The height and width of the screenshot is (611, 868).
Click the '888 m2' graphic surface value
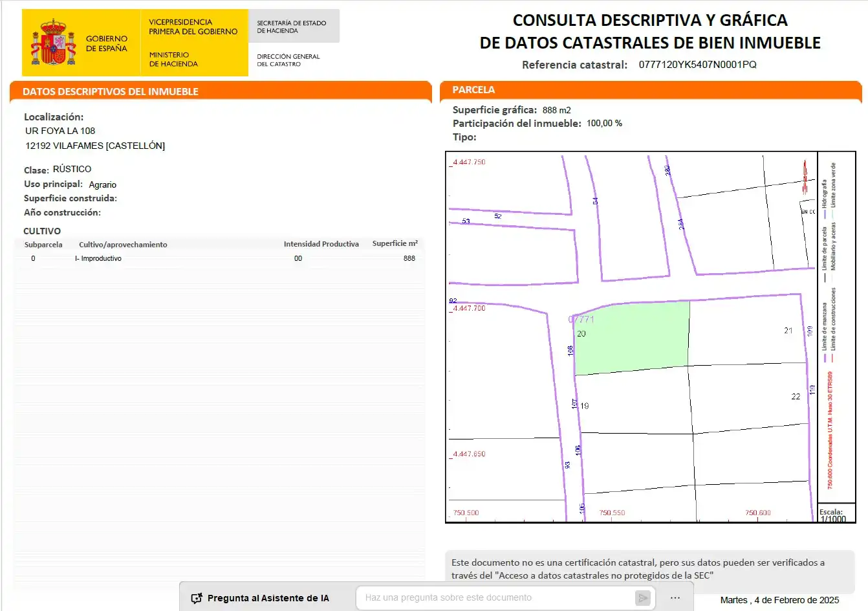tap(557, 110)
